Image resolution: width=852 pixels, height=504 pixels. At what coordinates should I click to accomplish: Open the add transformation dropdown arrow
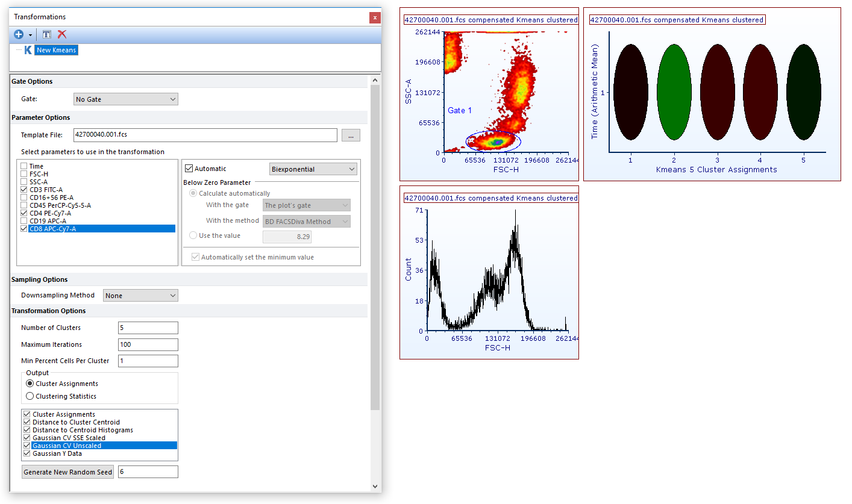[30, 35]
